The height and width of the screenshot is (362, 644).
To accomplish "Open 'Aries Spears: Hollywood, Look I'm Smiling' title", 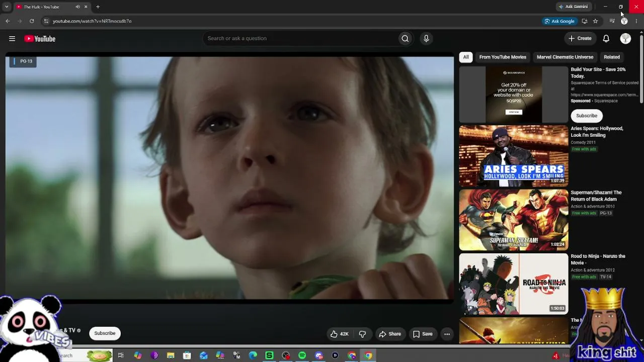I will click(x=597, y=132).
